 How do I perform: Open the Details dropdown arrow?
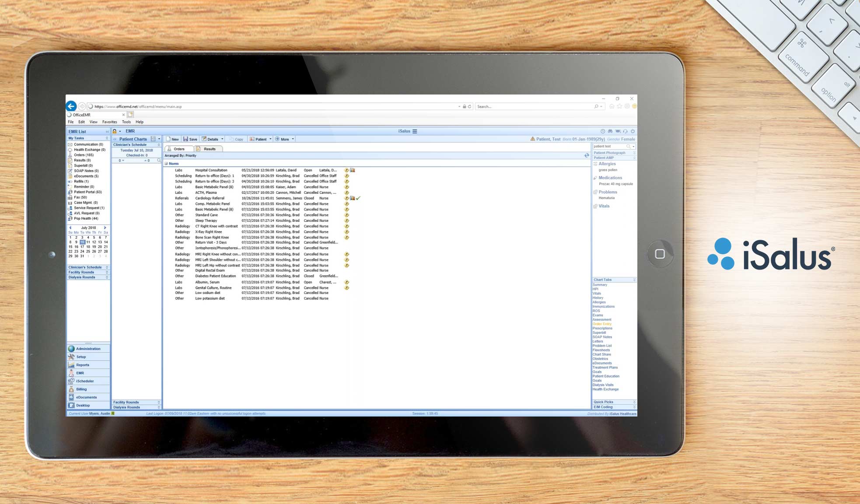[x=222, y=139]
